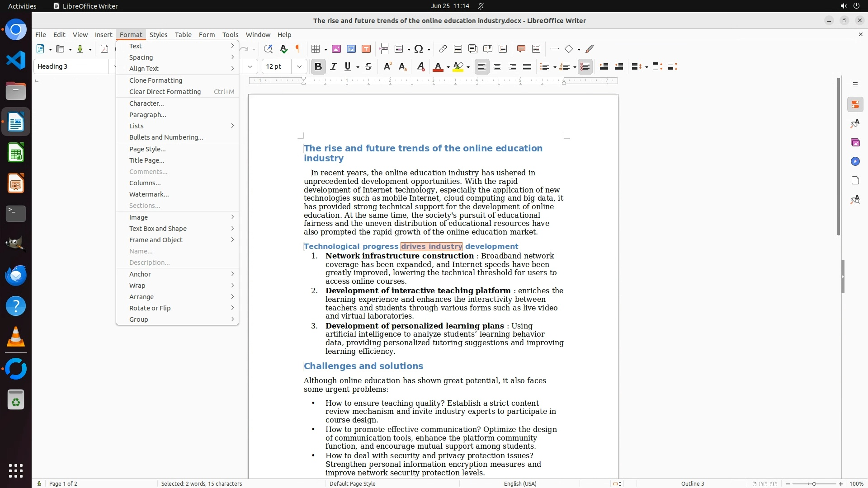Open font color dropdown arrow
Viewport: 868px width, 488px height.
[x=448, y=67]
